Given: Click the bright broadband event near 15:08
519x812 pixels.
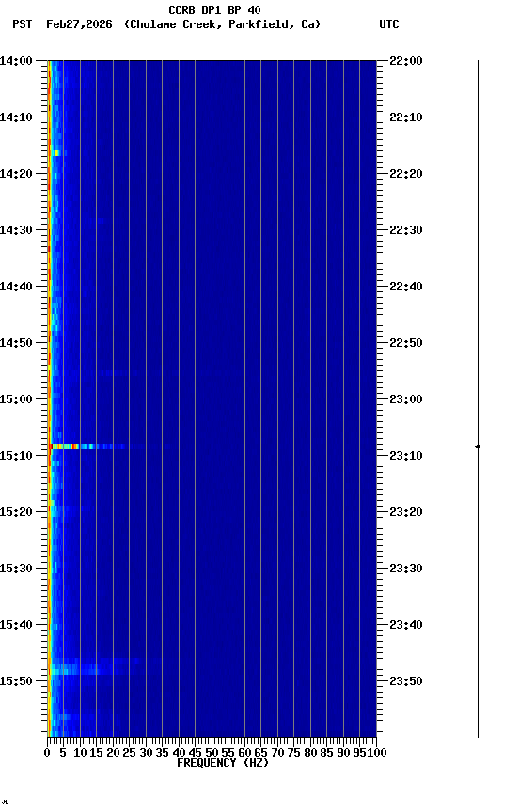Looking at the screenshot, I should [x=88, y=446].
